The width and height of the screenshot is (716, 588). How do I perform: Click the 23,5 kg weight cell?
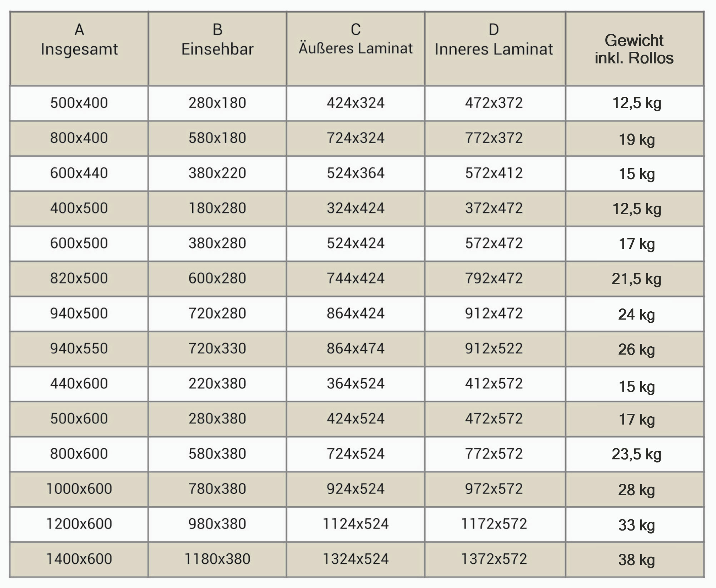[x=635, y=454]
